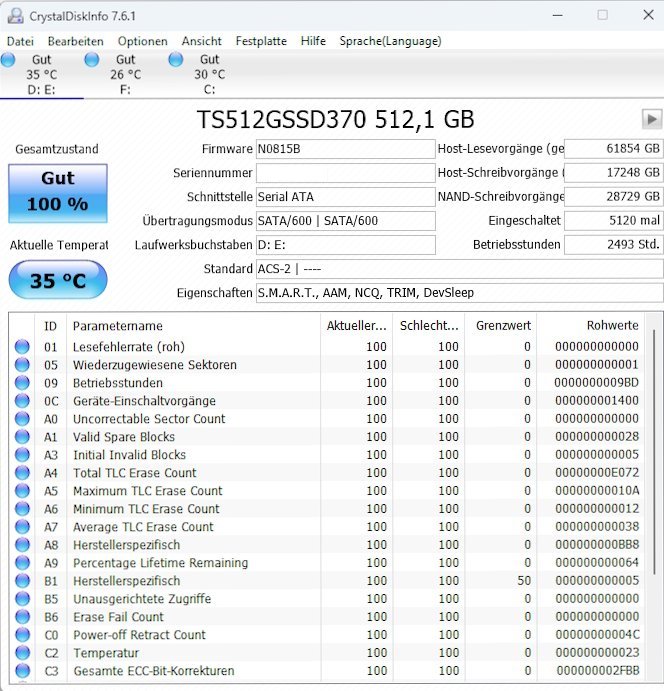Click the status icon for Geräte-Einschaltvorgänge

tap(22, 401)
